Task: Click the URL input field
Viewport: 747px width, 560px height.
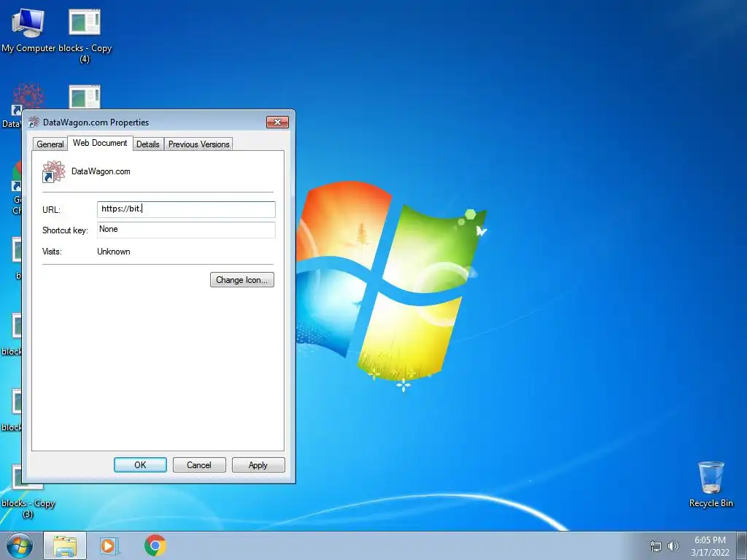Action: click(186, 209)
